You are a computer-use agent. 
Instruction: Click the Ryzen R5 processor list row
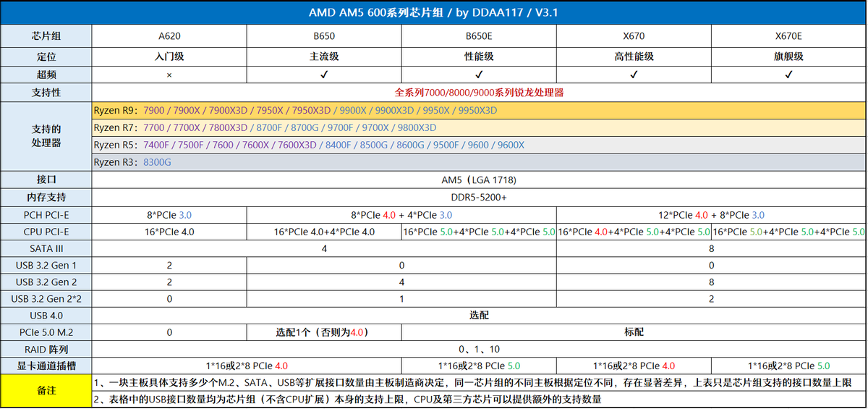[x=479, y=145]
